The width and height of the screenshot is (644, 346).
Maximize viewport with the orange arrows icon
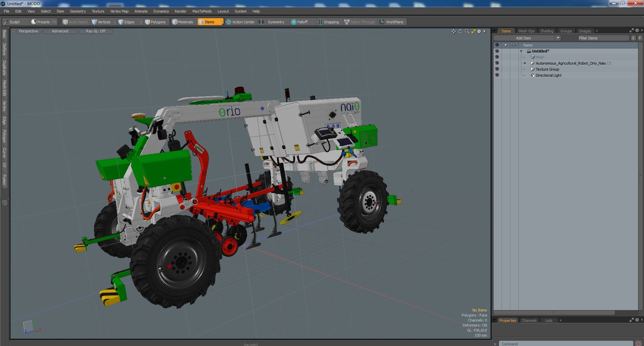[473, 31]
